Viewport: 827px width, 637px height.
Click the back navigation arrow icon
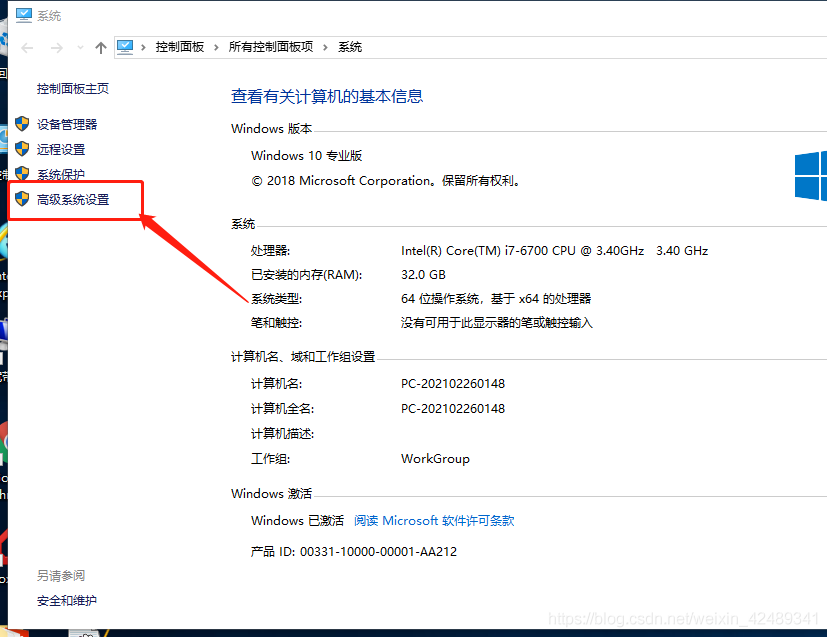click(25, 46)
